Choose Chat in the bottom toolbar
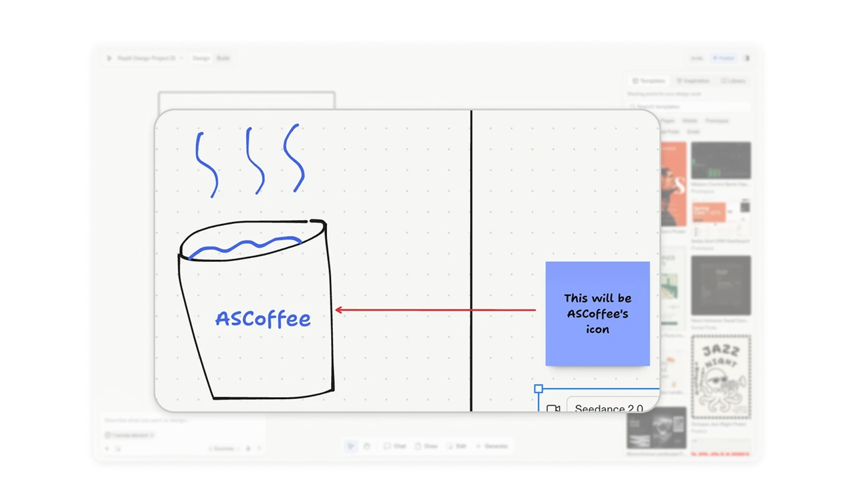 coord(395,446)
